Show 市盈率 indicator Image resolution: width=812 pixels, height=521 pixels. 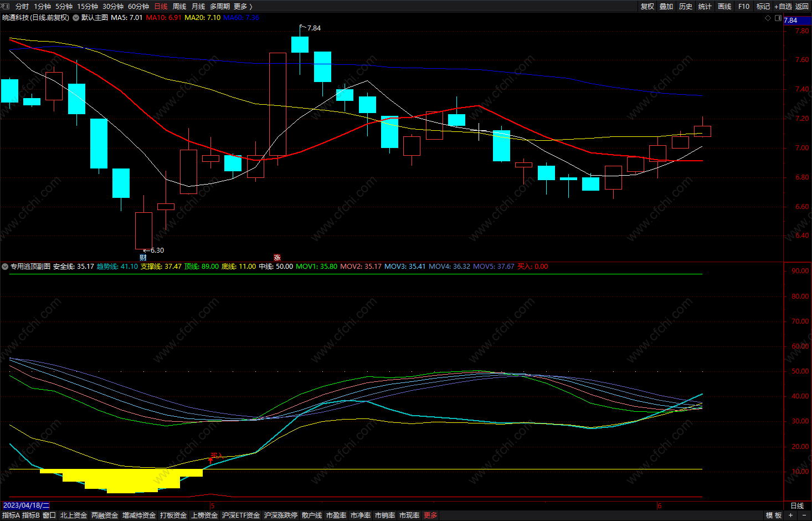[336, 515]
